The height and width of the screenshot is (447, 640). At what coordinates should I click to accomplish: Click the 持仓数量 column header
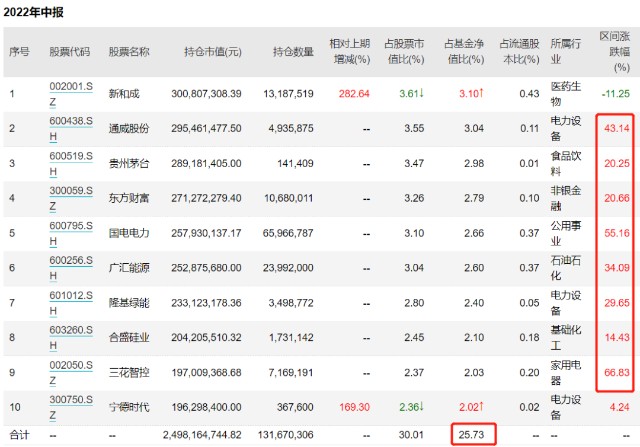pos(293,52)
